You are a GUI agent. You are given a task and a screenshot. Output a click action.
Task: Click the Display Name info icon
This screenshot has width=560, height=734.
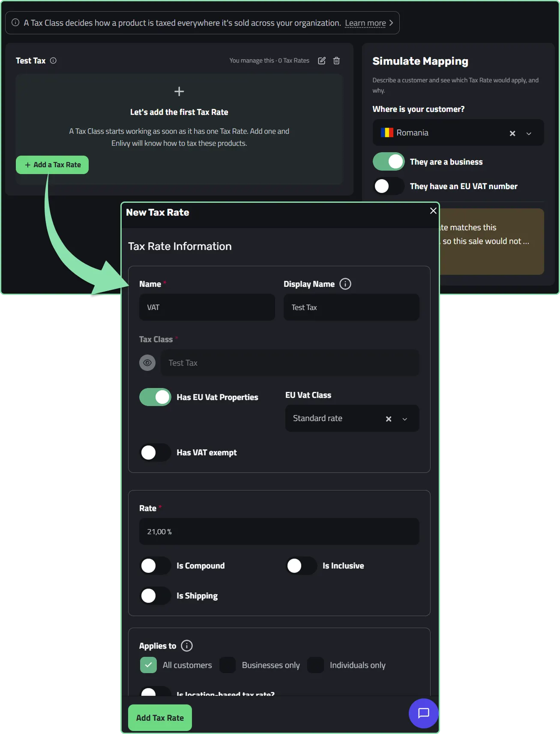345,284
